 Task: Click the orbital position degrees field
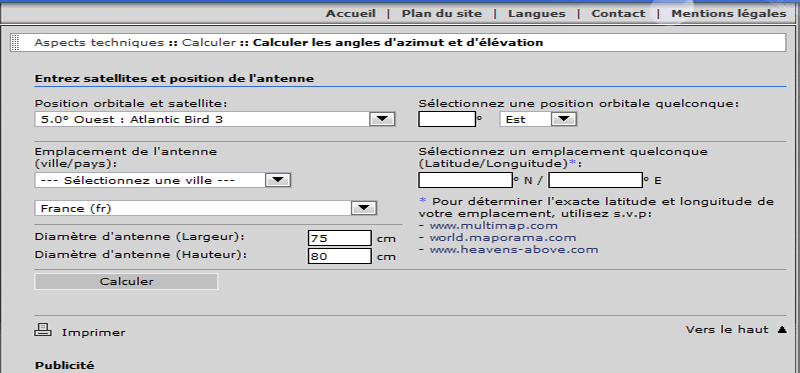click(x=447, y=119)
